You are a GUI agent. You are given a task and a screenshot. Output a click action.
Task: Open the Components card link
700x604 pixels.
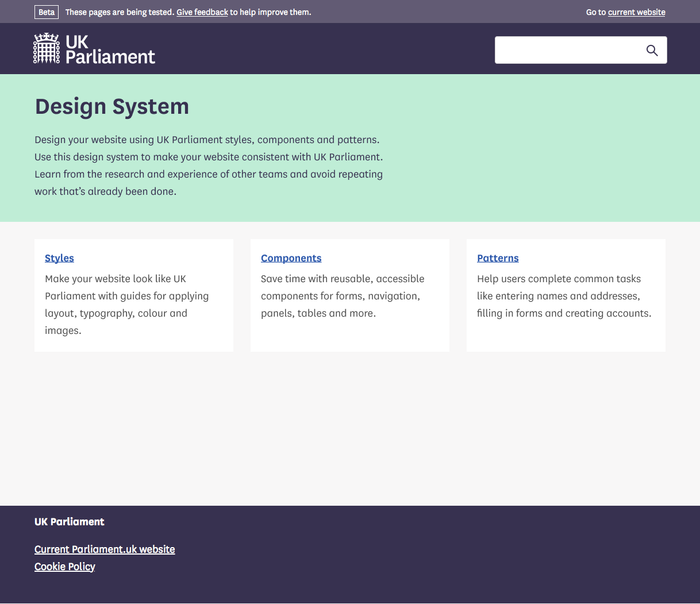pyautogui.click(x=291, y=258)
